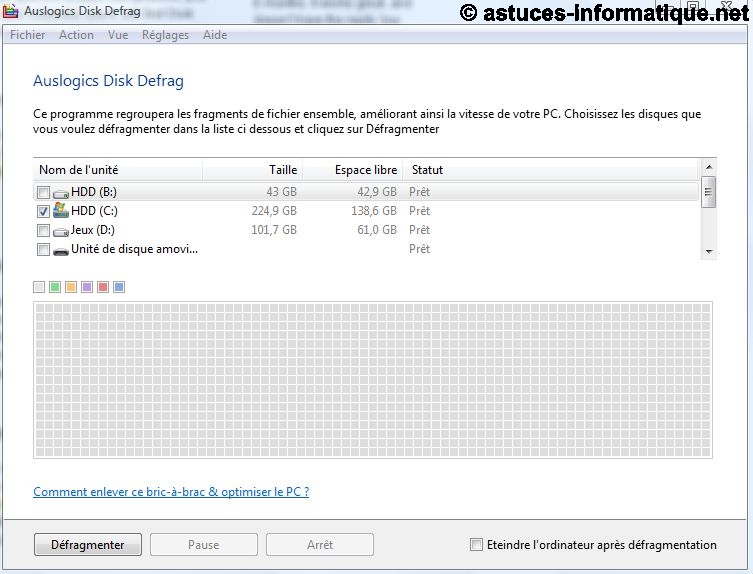The image size is (753, 574).
Task: Click the 43 GB size value
Action: [x=281, y=192]
